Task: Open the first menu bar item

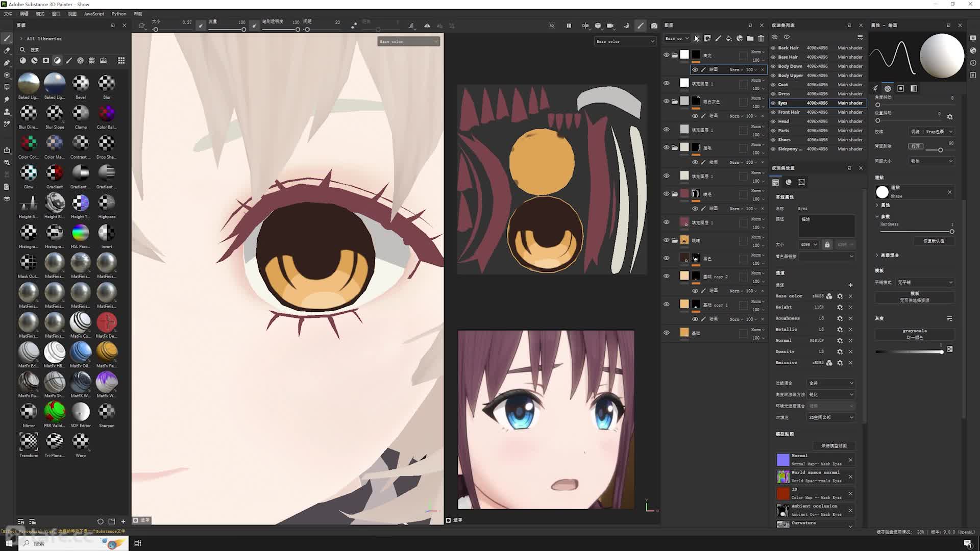Action: tap(8, 14)
